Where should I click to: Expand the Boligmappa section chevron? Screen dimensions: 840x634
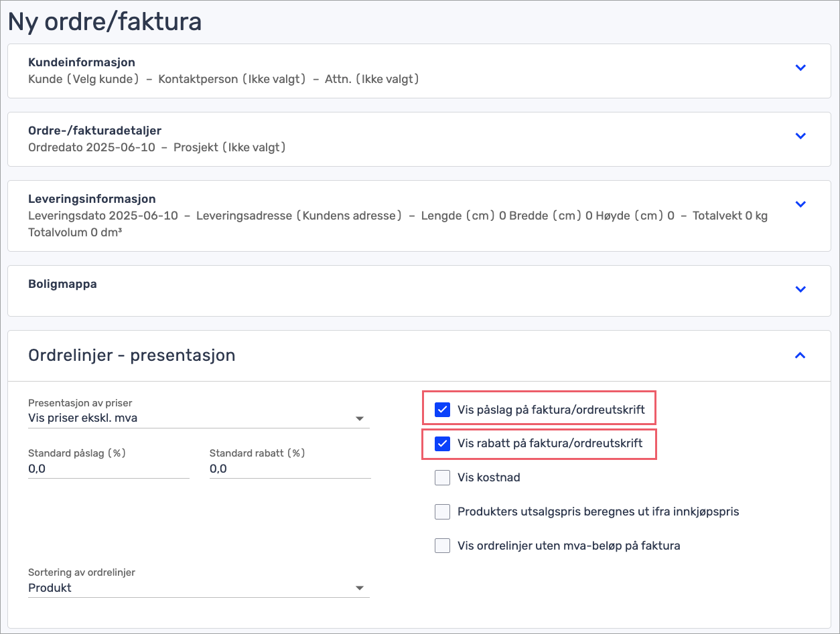pyautogui.click(x=800, y=289)
